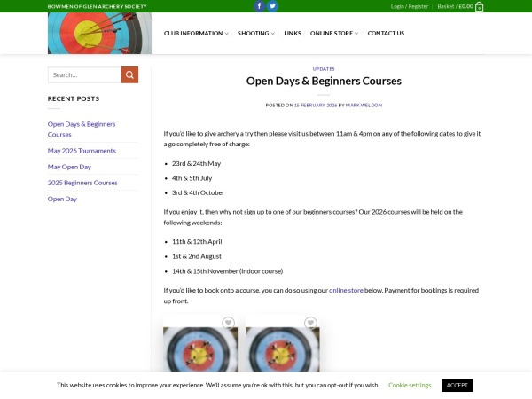This screenshot has width=532, height=399.
Task: Open the Facebook social icon
Action: point(259,6)
